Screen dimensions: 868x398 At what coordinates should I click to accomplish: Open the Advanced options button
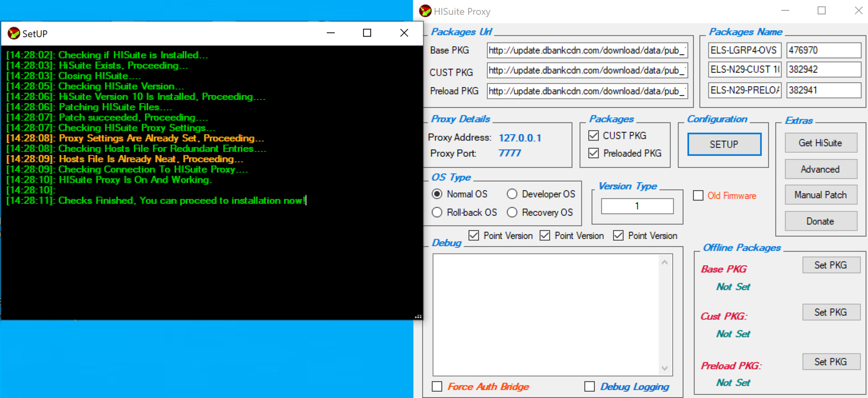[820, 169]
